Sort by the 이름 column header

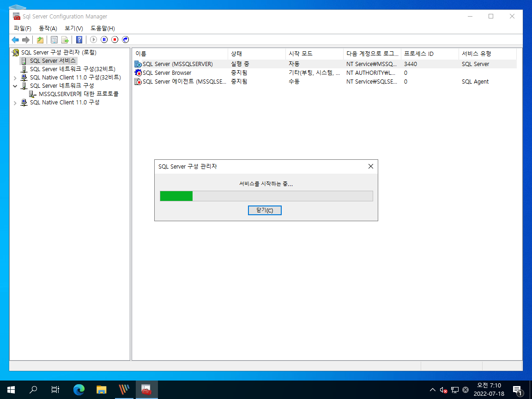point(180,54)
